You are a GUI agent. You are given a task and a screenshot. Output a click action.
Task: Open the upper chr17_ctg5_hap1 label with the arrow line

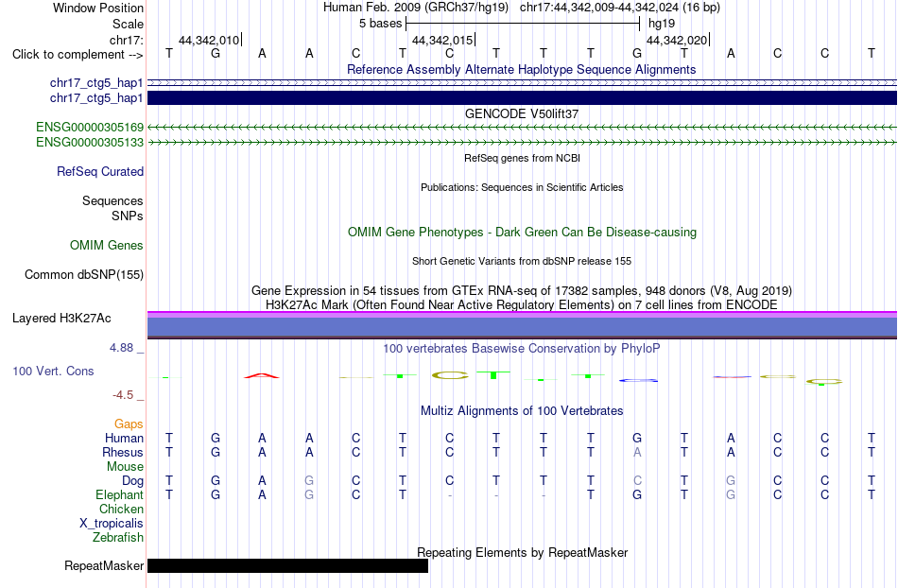(x=96, y=83)
